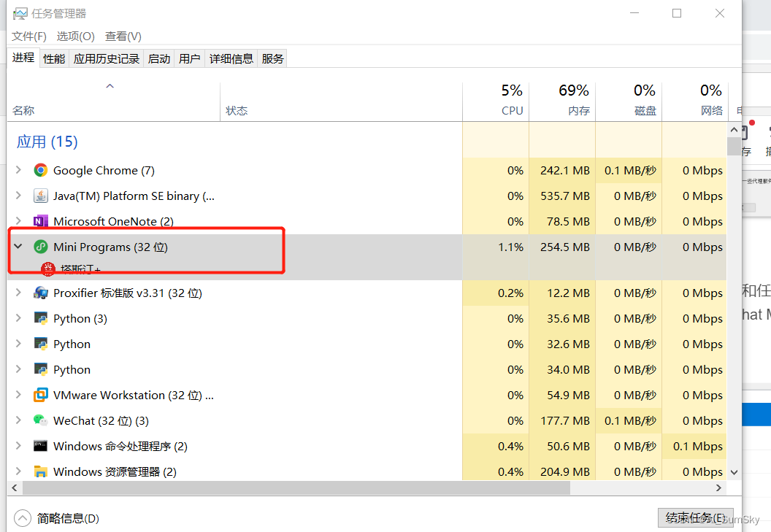Click the 535.7 MB memory value
The width and height of the screenshot is (771, 532).
565,196
